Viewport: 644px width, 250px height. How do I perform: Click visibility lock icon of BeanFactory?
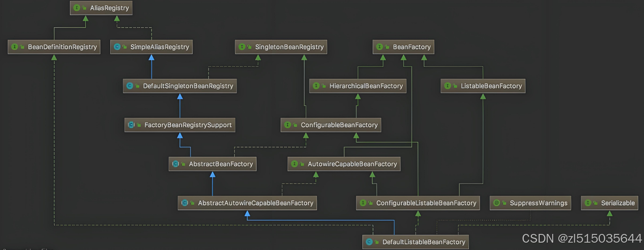[x=387, y=47]
